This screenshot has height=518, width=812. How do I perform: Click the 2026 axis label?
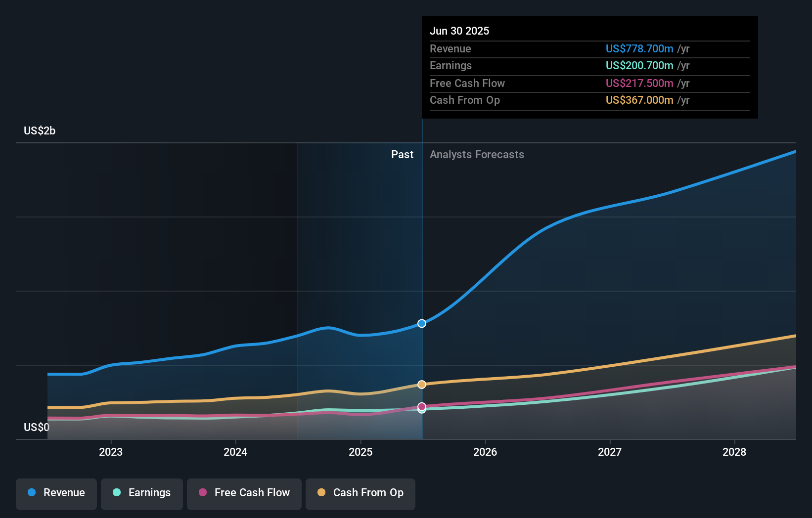[x=486, y=452]
